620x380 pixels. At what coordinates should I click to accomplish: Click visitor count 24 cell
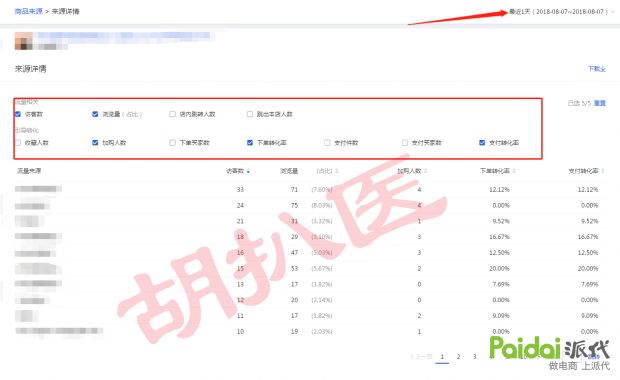[240, 206]
